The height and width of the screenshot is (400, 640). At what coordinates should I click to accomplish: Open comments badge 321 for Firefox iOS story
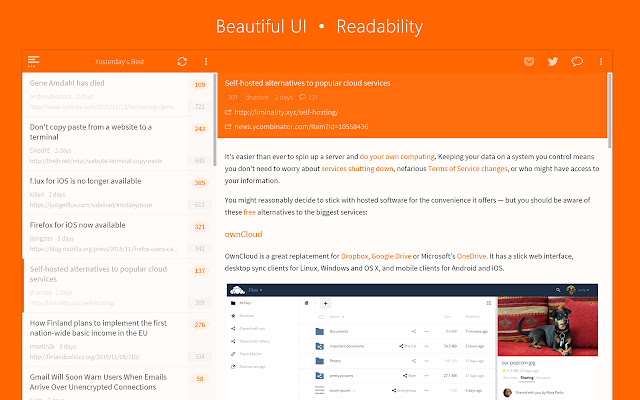[200, 227]
